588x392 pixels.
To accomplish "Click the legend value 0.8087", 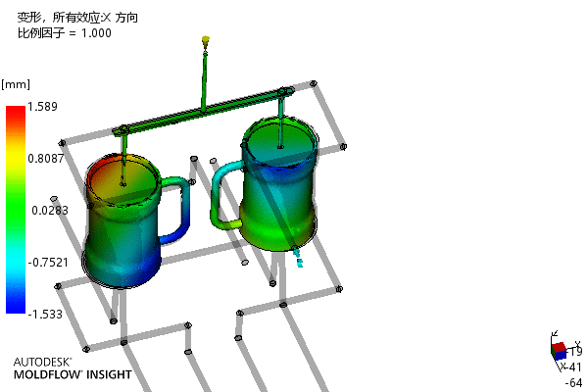I will [46, 159].
